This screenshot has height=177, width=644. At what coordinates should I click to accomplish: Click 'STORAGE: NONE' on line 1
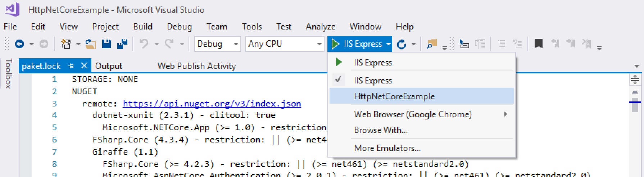[x=105, y=79]
